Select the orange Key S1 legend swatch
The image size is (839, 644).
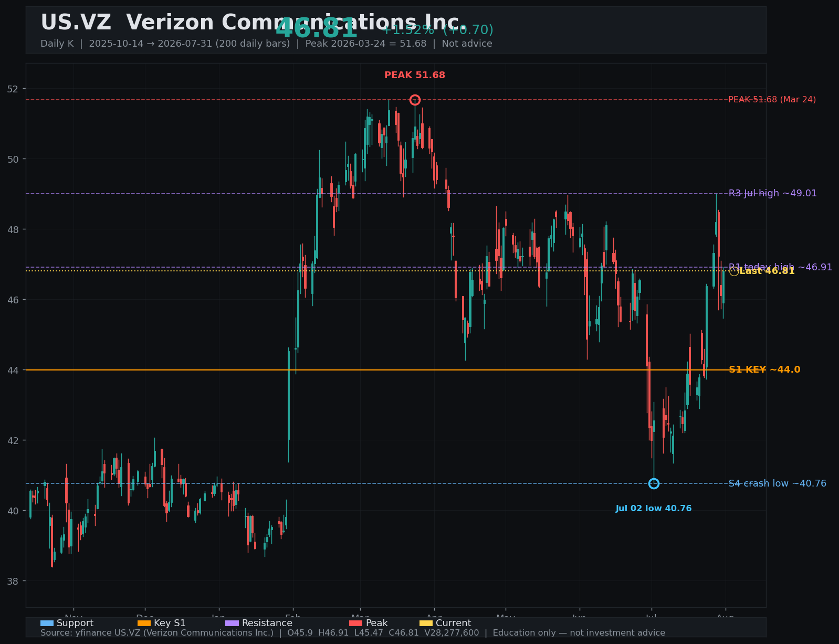pyautogui.click(x=144, y=623)
